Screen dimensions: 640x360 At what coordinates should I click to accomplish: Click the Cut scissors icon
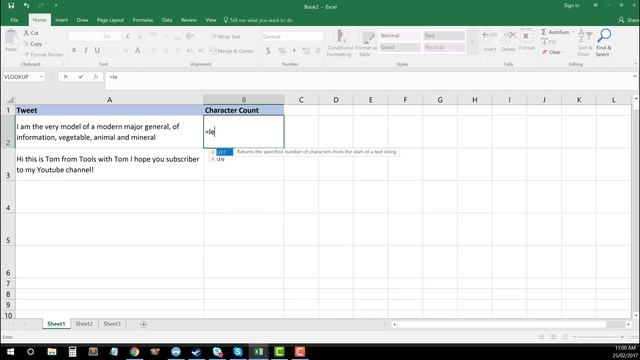[x=27, y=33]
